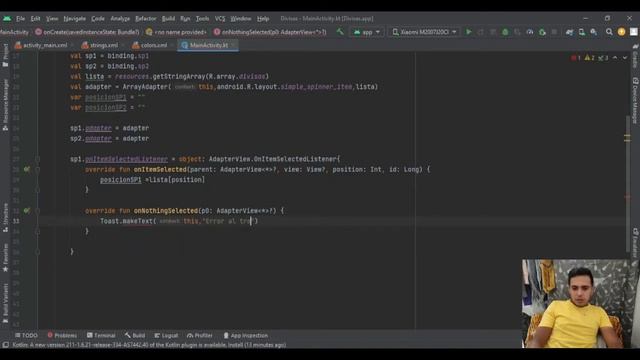Click the orange update notification icon
Screen dimensions: 640x360
tap(621, 32)
